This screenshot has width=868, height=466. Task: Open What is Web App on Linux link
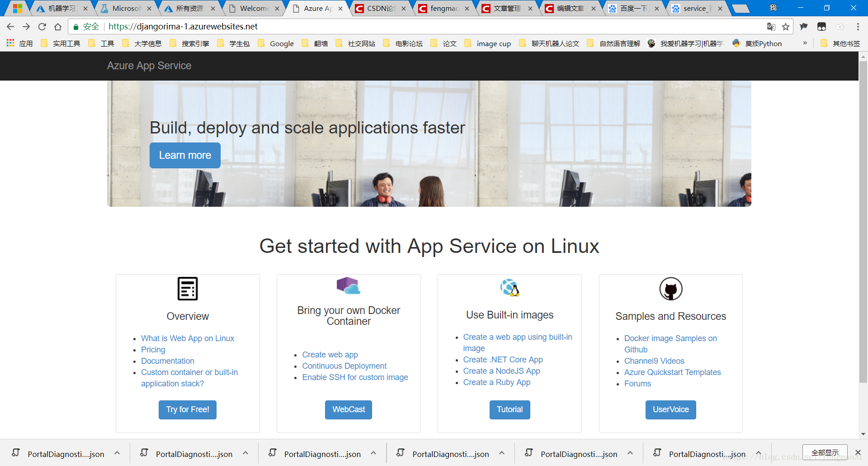coord(188,338)
